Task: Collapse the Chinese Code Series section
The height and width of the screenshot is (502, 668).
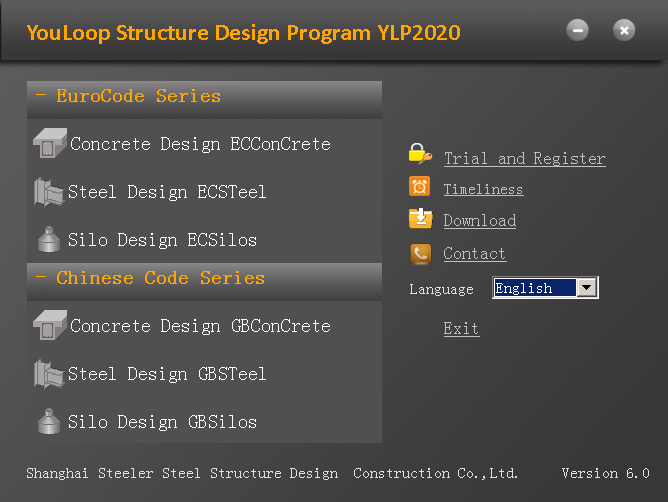Action: (x=41, y=277)
